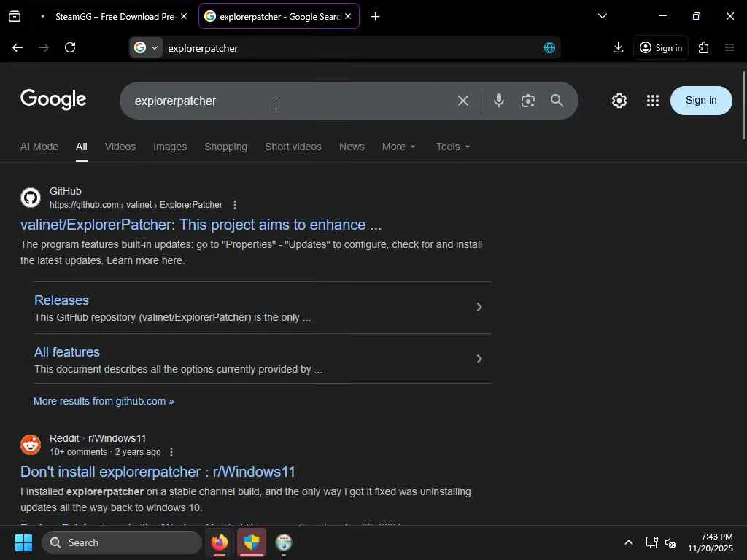Click the translation globe icon in address bar
Viewport: 747px width, 560px height.
[549, 48]
